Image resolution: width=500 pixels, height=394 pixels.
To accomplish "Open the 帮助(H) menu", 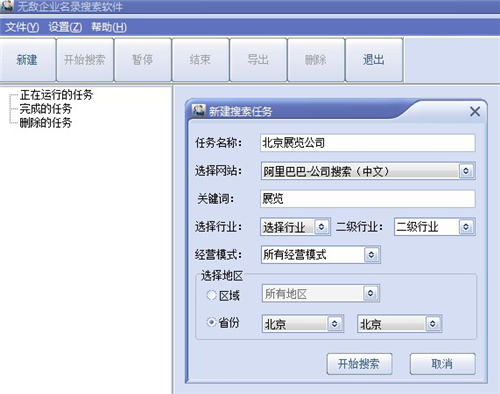I will pos(109,27).
